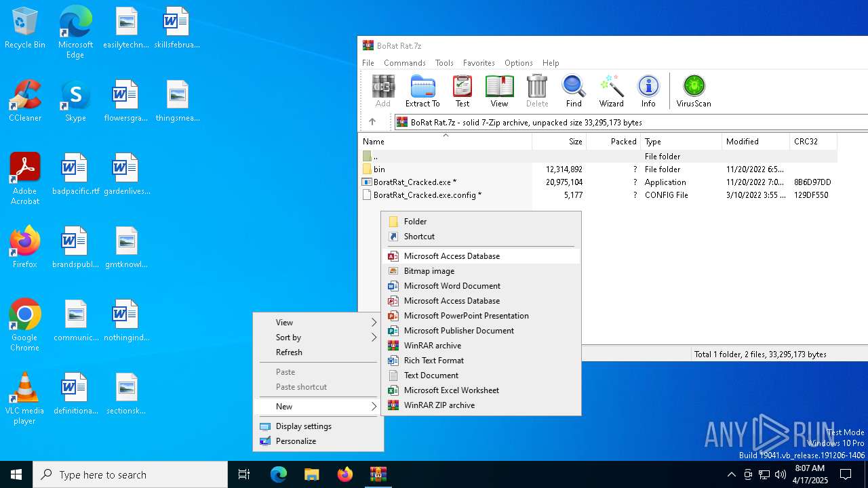Create a new Rich Text Format file
This screenshot has width=868, height=488.
(x=481, y=360)
